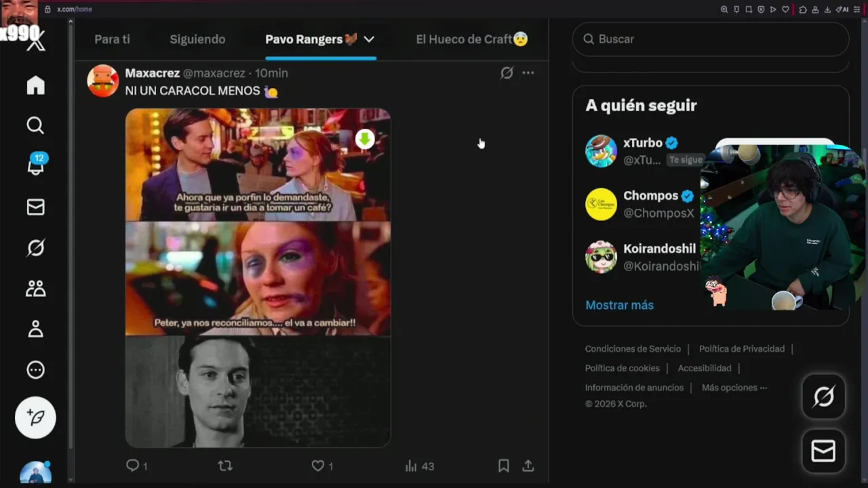View analytics showing 43 views
Screen dimensions: 868x488
pyautogui.click(x=419, y=466)
